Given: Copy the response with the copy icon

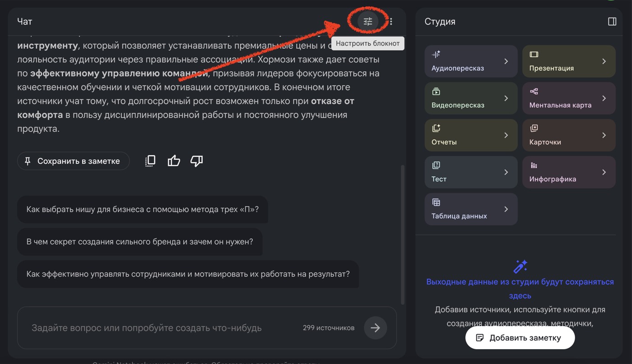Looking at the screenshot, I should pyautogui.click(x=150, y=161).
